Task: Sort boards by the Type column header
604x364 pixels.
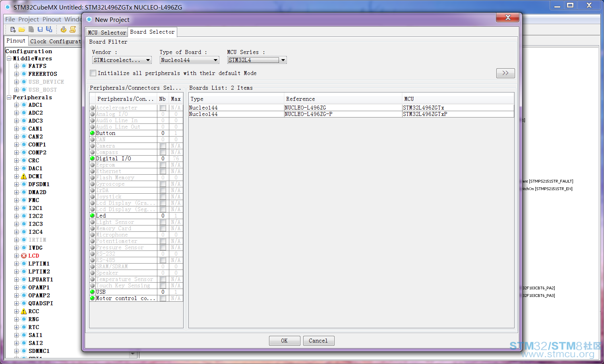Action: click(236, 99)
